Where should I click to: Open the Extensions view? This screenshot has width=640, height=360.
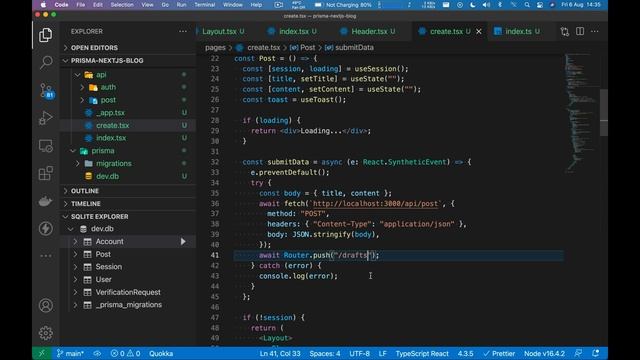(x=45, y=173)
